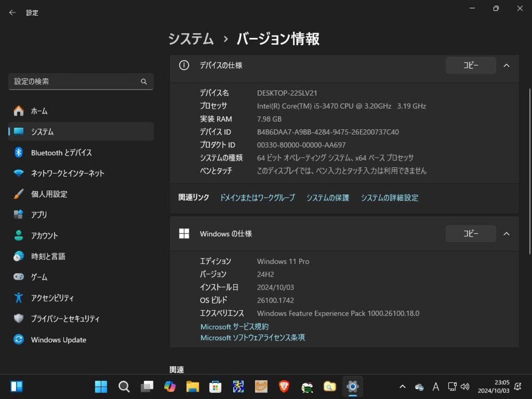Select システム in the sidebar
This screenshot has width=532, height=399.
pos(81,132)
